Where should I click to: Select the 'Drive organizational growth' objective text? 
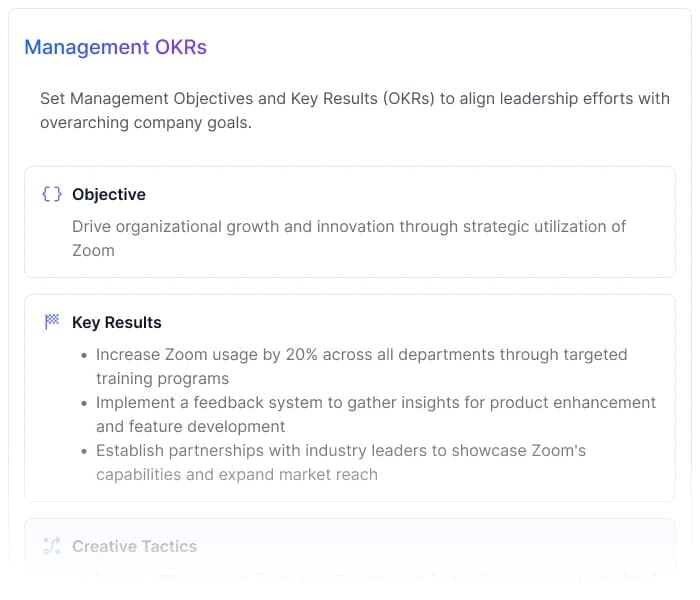click(349, 226)
